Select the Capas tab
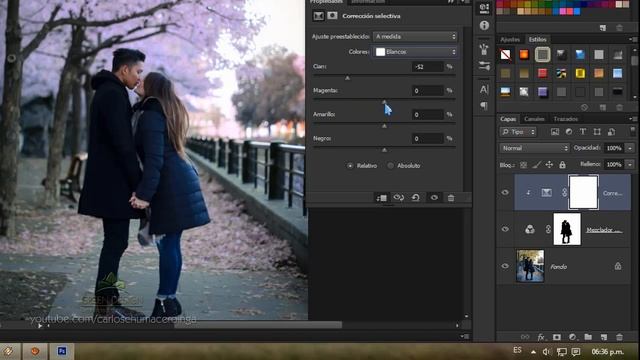Image resolution: width=640 pixels, height=360 pixels. tap(508, 119)
